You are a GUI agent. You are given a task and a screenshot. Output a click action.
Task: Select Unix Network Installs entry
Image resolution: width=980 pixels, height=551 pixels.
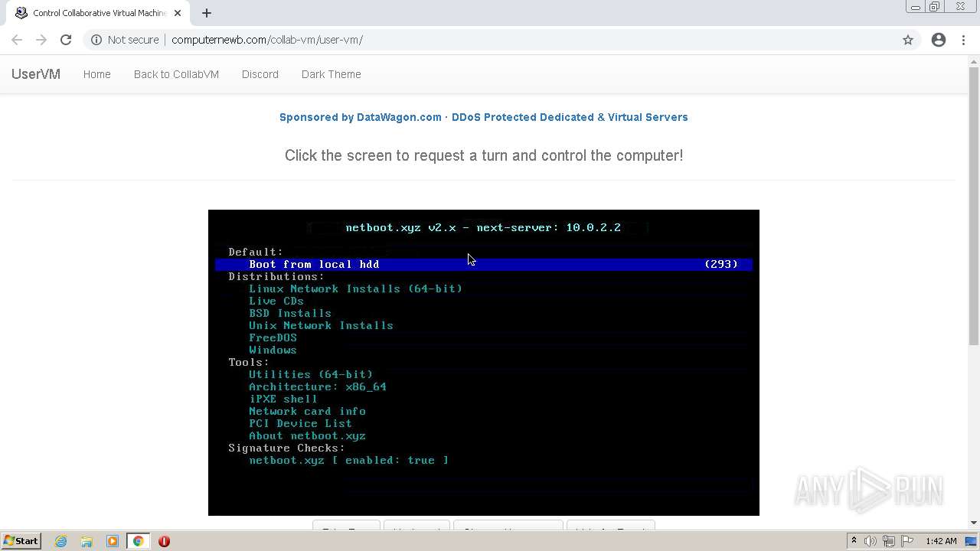click(321, 325)
